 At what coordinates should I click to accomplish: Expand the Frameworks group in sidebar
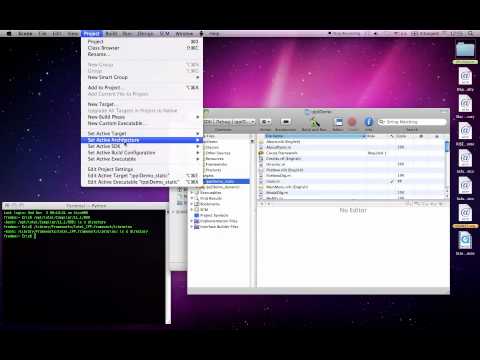click(216, 164)
